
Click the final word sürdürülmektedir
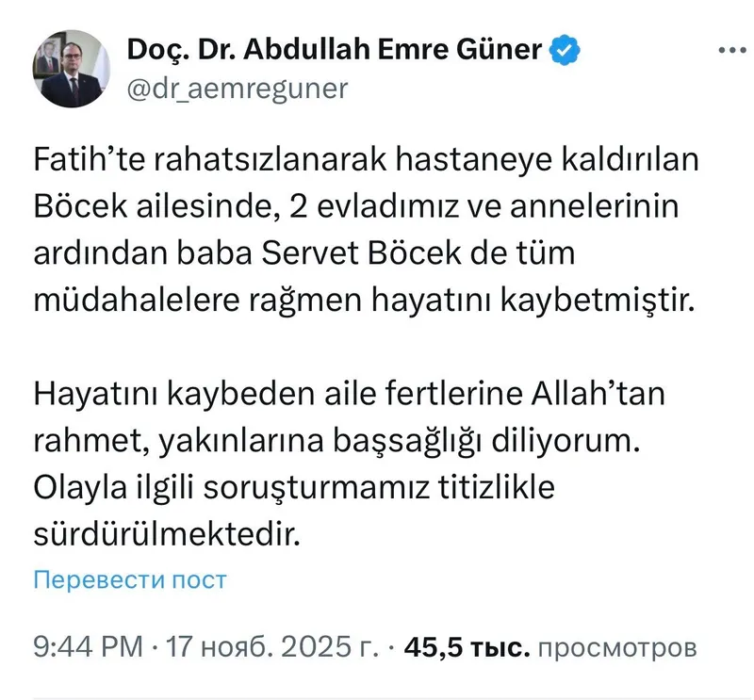click(167, 534)
